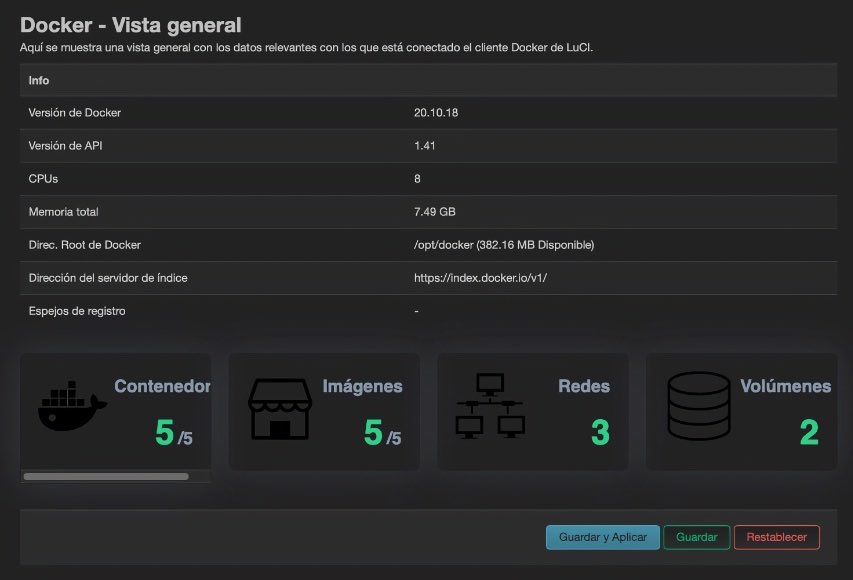
Task: Select the CPUs value 8
Action: click(417, 179)
